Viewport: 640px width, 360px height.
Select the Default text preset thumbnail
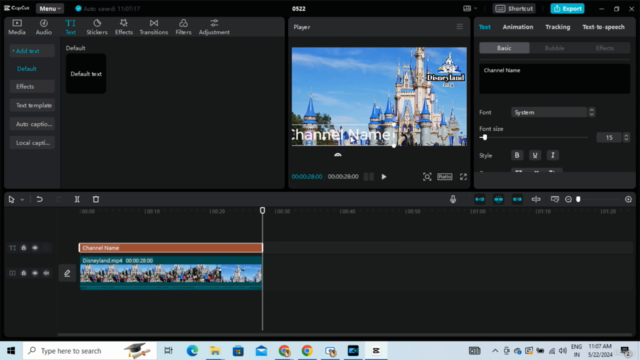(86, 74)
